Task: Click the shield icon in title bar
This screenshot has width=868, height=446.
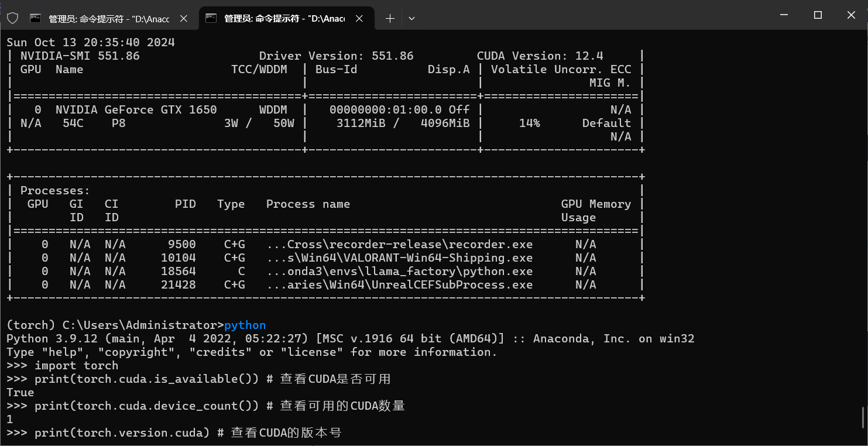Action: [13, 18]
